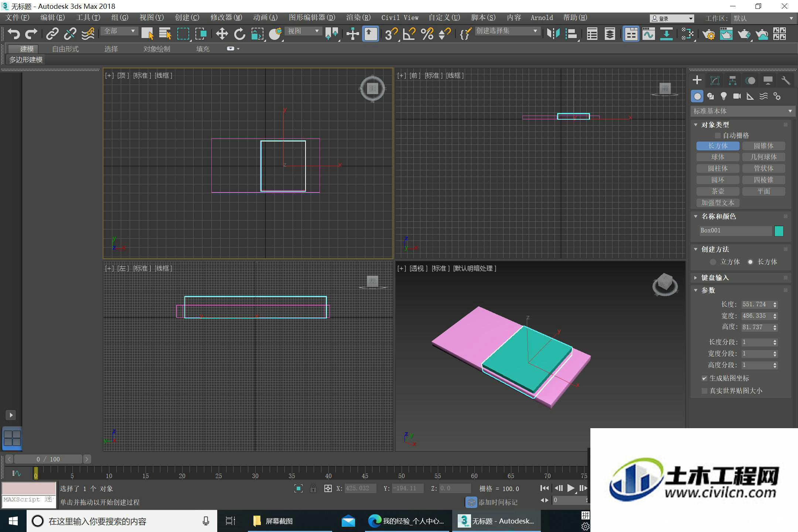This screenshot has height=532, width=798.
Task: Toggle 3D Snaps icon
Action: pyautogui.click(x=391, y=34)
